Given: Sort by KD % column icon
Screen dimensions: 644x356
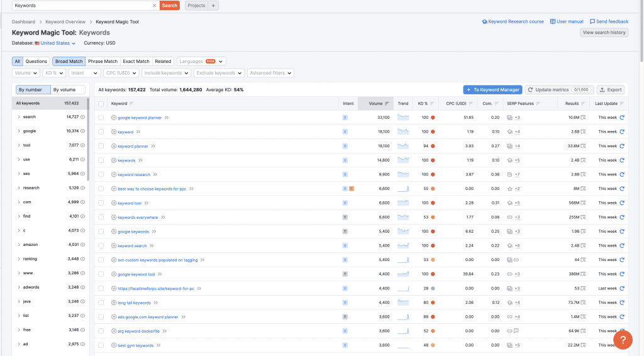Looking at the screenshot, I should tap(431, 104).
